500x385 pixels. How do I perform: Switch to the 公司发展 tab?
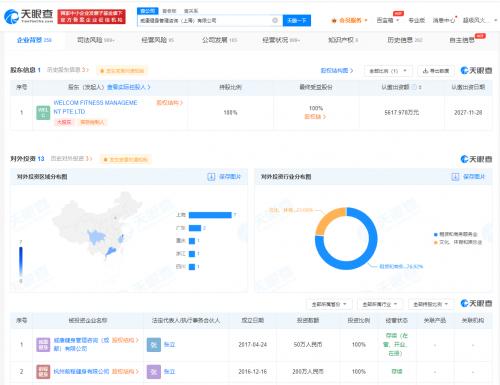pos(219,40)
